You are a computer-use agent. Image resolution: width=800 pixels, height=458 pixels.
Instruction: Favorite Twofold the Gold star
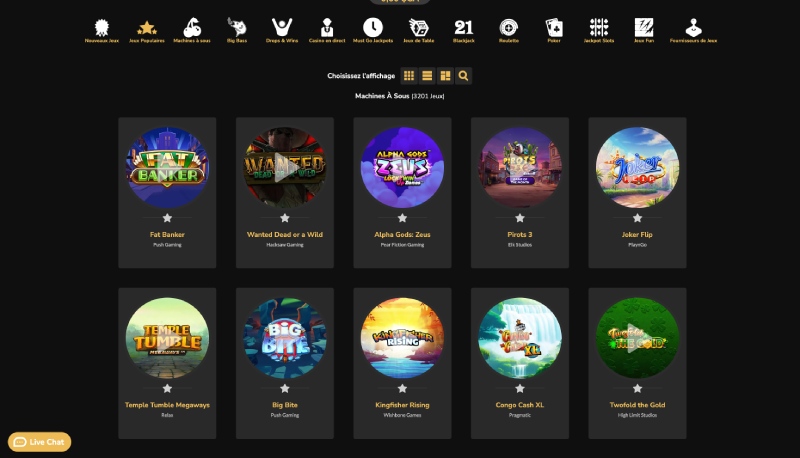pos(637,389)
